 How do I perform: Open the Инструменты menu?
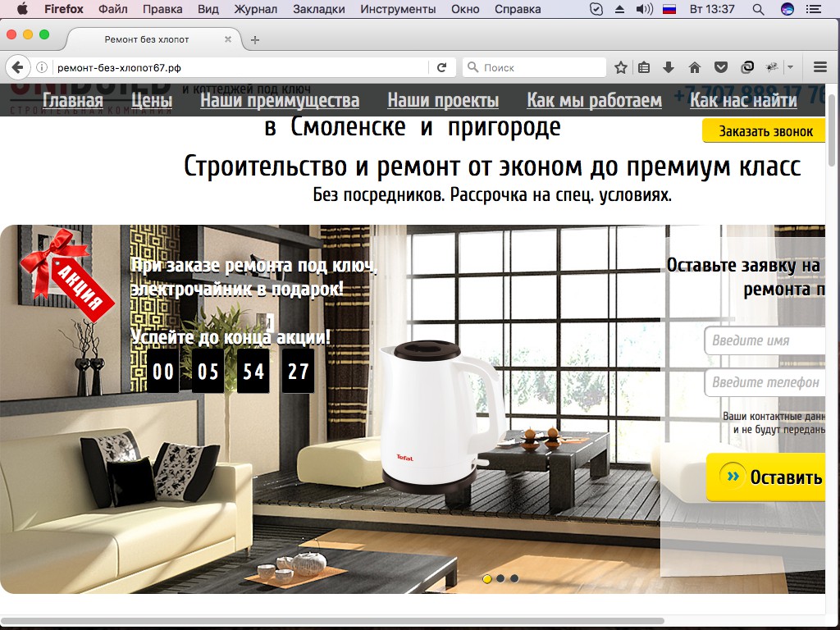click(x=398, y=9)
